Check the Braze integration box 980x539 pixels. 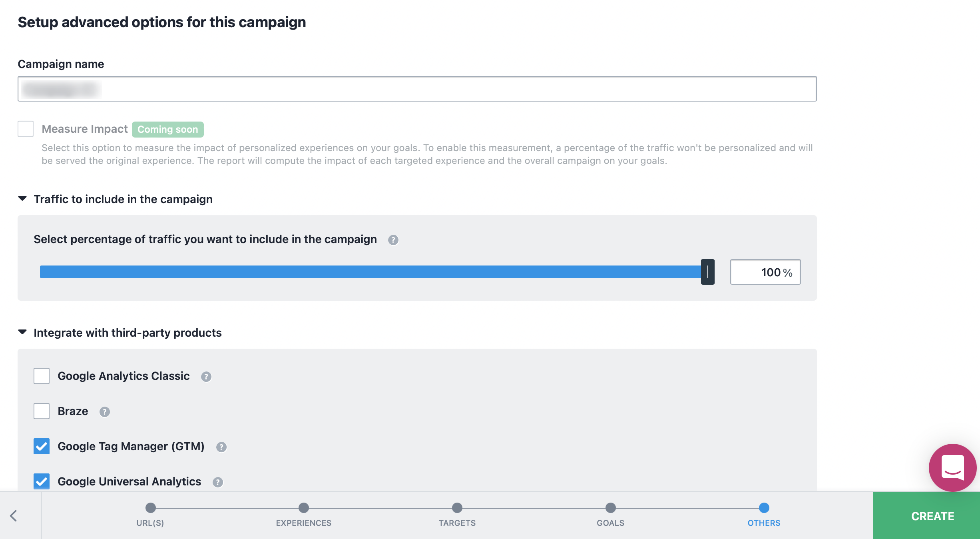point(42,411)
